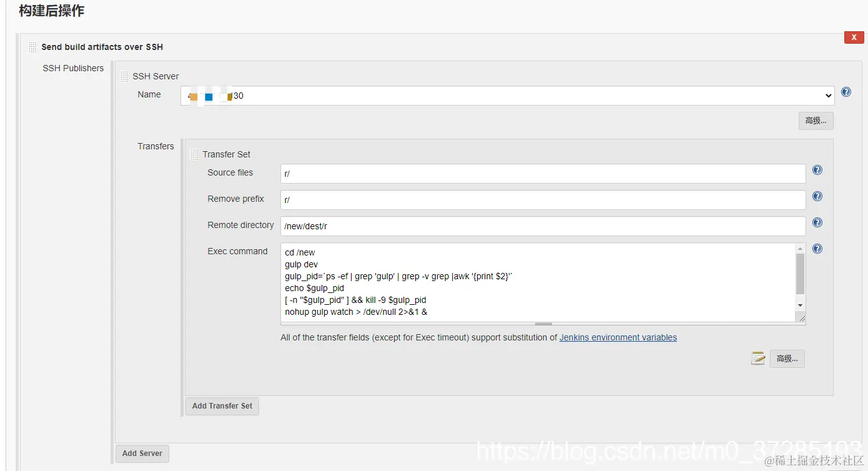The image size is (868, 471).
Task: Click the kill -9 $gulp_pid line
Action: click(356, 300)
